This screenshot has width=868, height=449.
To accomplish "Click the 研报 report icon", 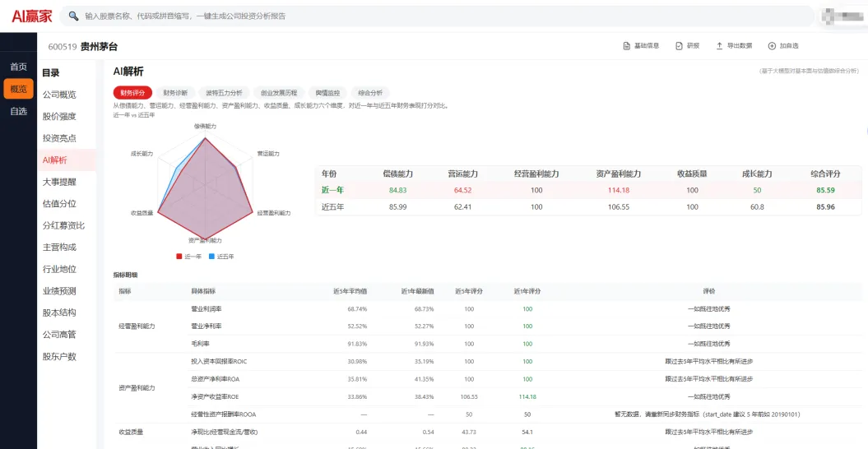I will tap(680, 46).
